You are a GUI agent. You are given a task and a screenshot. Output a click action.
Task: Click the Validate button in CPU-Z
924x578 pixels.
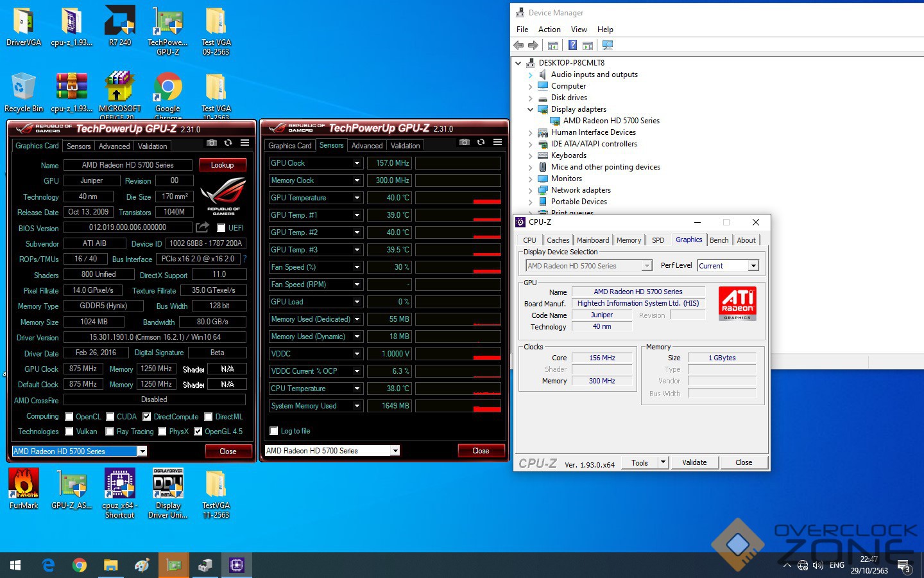(x=694, y=462)
